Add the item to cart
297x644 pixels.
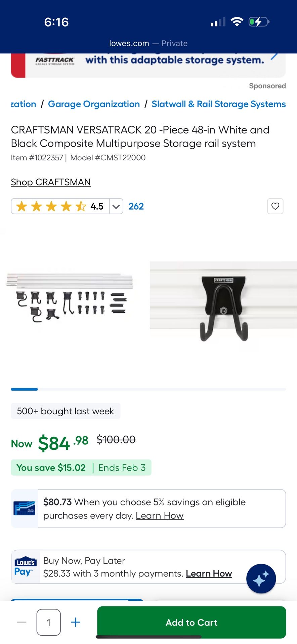pos(192,622)
